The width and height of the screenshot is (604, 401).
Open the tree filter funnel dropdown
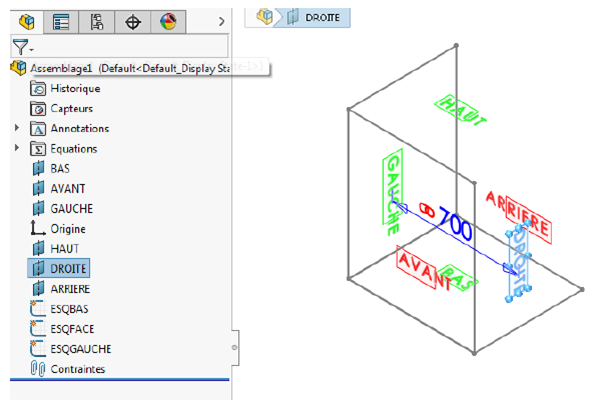coord(22,47)
